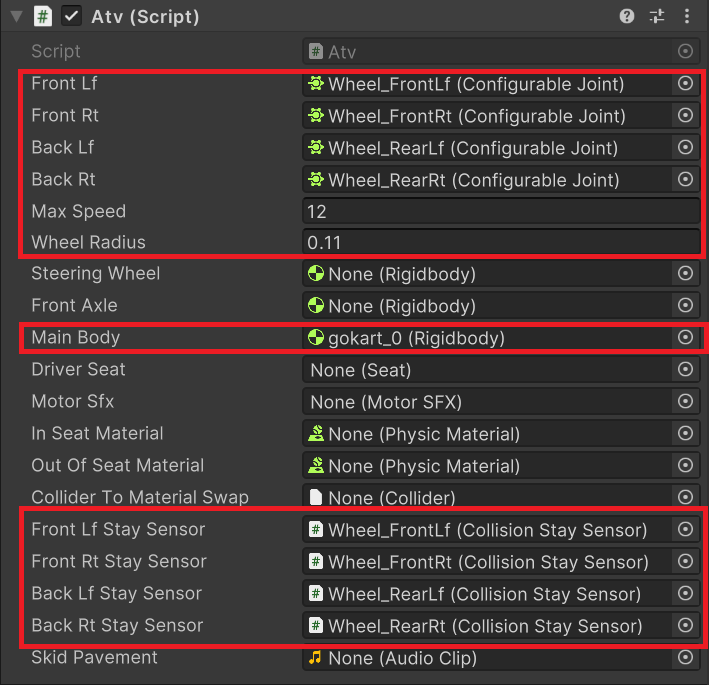Screen dimensions: 709x685
Task: Collapse the Atv (Script) component foldout
Action: click(x=17, y=17)
